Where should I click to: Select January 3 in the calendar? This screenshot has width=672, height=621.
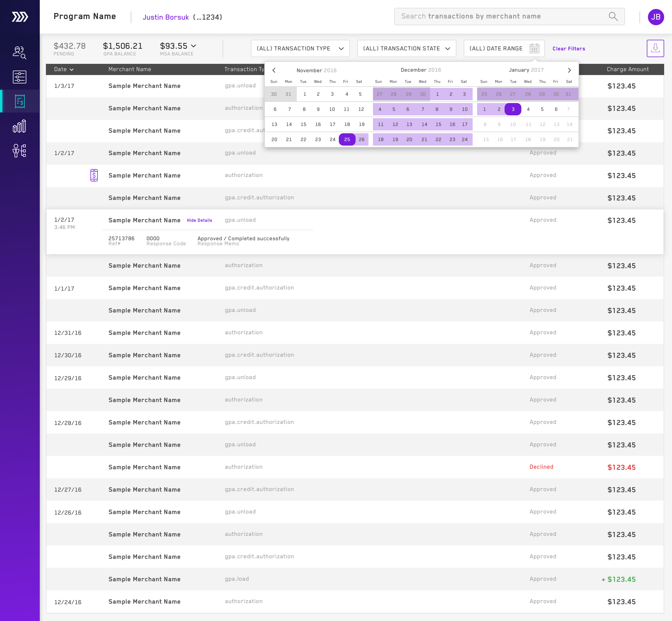point(513,109)
